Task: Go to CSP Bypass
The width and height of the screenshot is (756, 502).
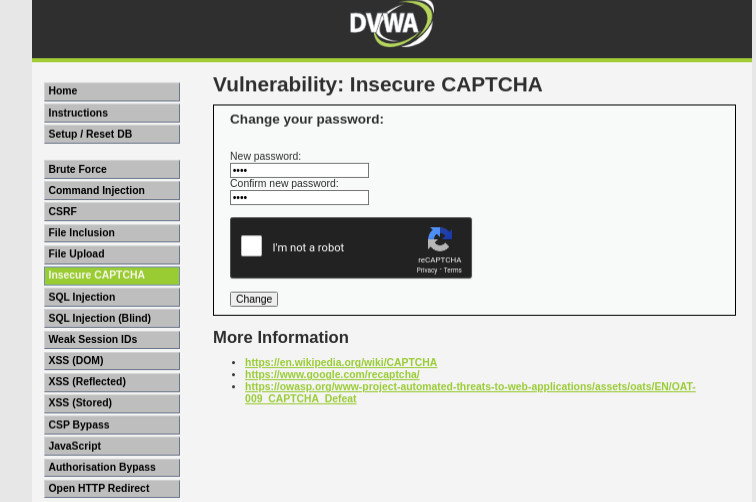Action: tap(112, 425)
